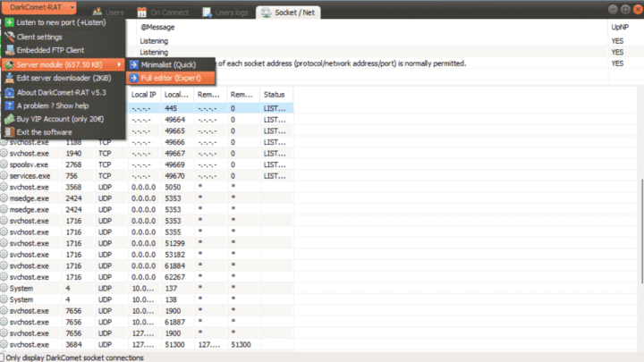The width and height of the screenshot is (644, 362).
Task: Choose Minimalist (Quick) from the submenu
Action: (x=171, y=64)
